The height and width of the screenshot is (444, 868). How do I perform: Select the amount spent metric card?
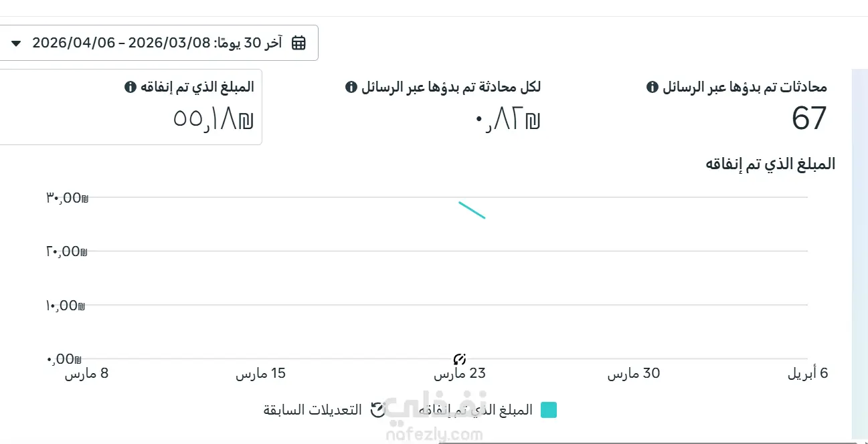(128, 107)
